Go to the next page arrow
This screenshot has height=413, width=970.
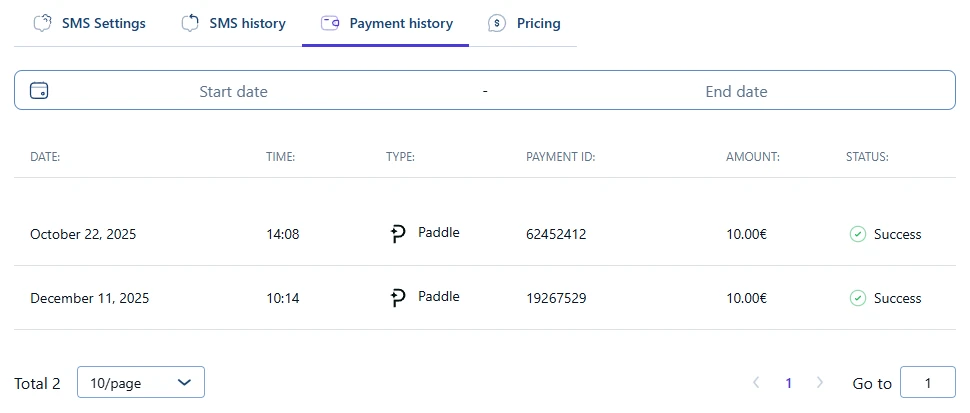point(820,382)
